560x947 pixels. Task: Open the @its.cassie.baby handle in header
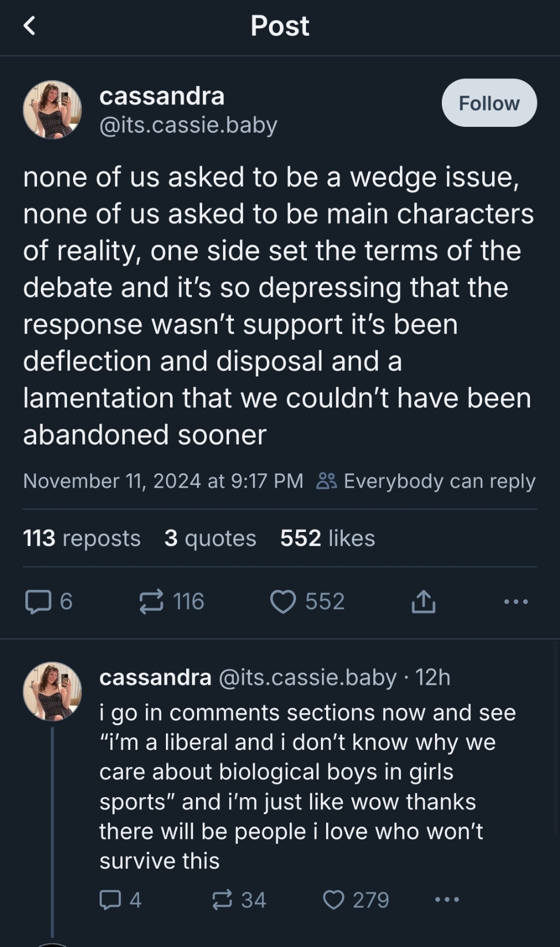[188, 125]
